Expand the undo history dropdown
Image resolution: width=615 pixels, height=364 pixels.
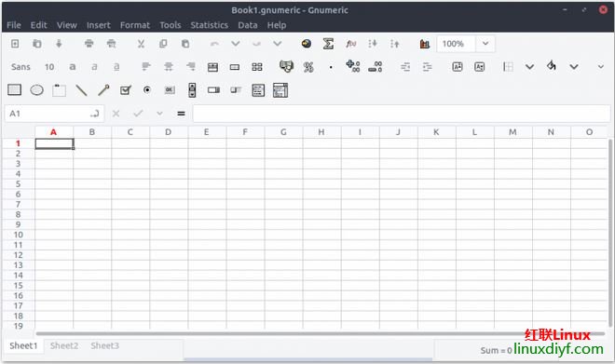pos(236,44)
